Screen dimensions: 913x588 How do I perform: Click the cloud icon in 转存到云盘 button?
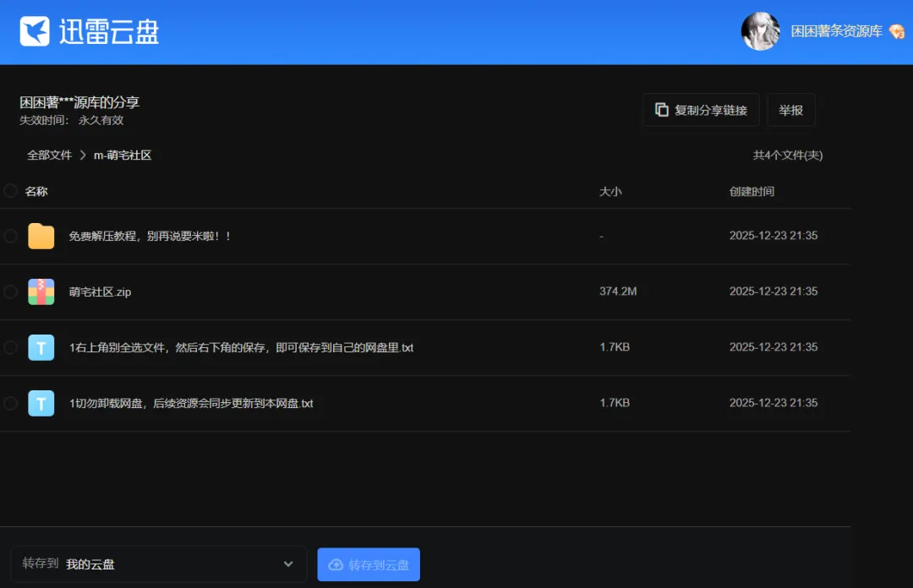[336, 564]
